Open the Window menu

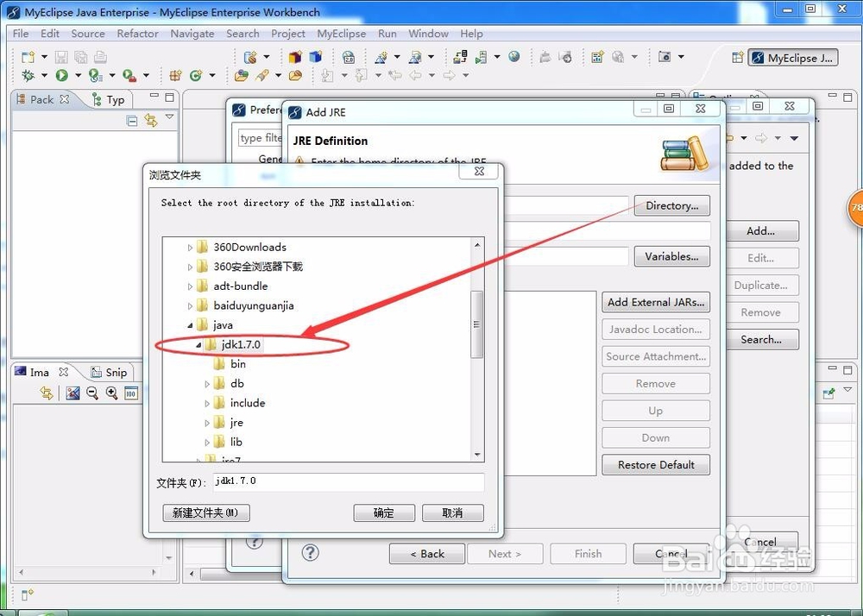(x=428, y=34)
